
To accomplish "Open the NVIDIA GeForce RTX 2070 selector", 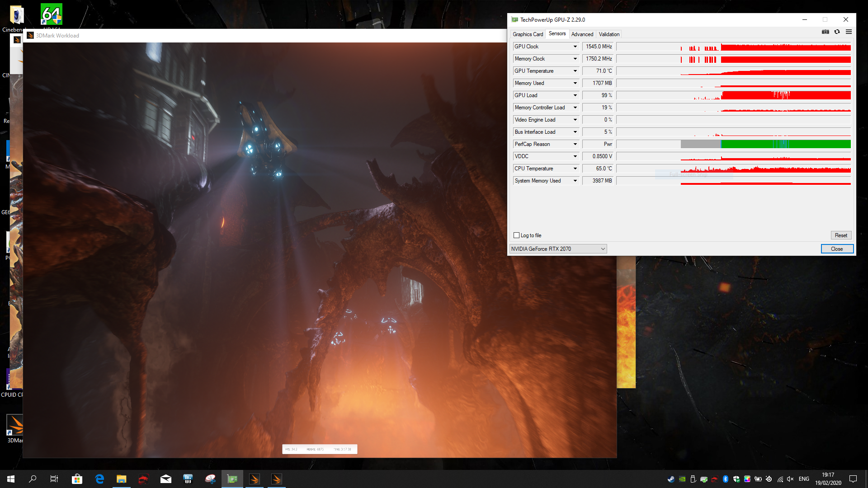I will pyautogui.click(x=558, y=249).
